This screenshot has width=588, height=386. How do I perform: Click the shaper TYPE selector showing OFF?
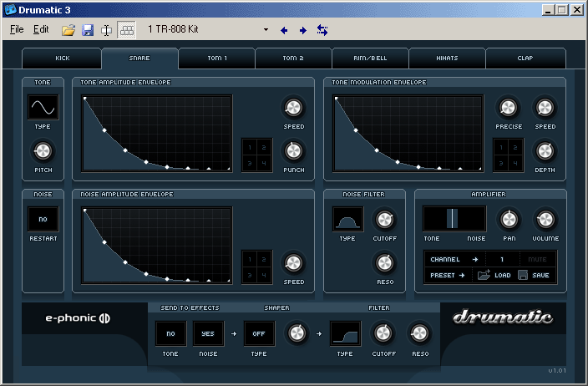259,333
